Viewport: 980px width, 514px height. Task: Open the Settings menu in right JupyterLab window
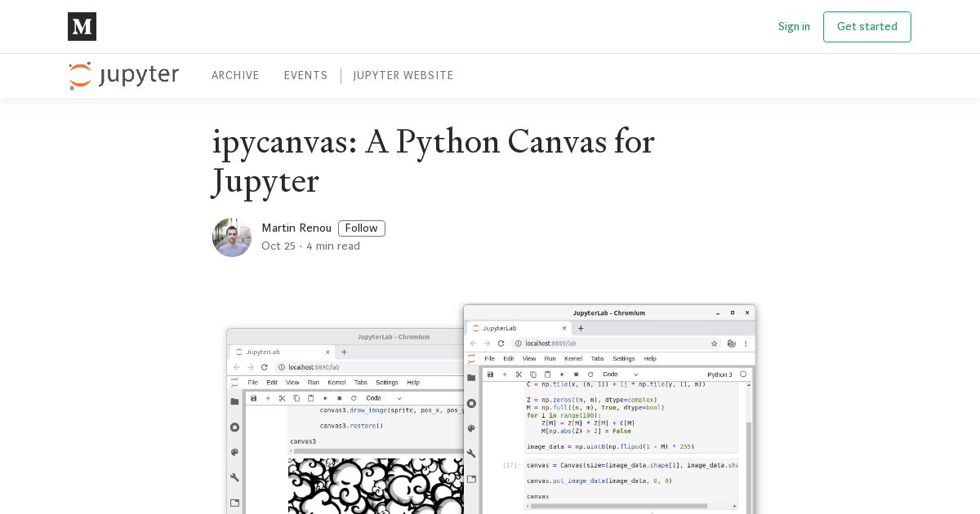pyautogui.click(x=624, y=358)
